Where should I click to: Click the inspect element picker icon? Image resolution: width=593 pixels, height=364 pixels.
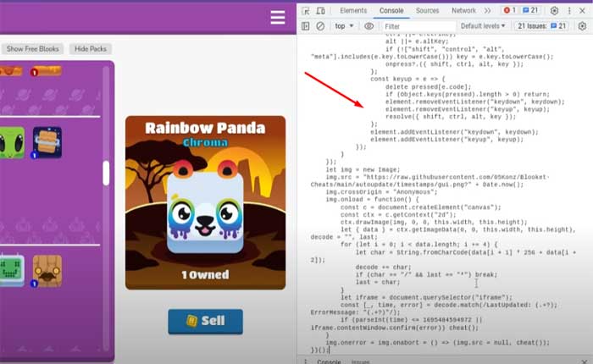306,11
